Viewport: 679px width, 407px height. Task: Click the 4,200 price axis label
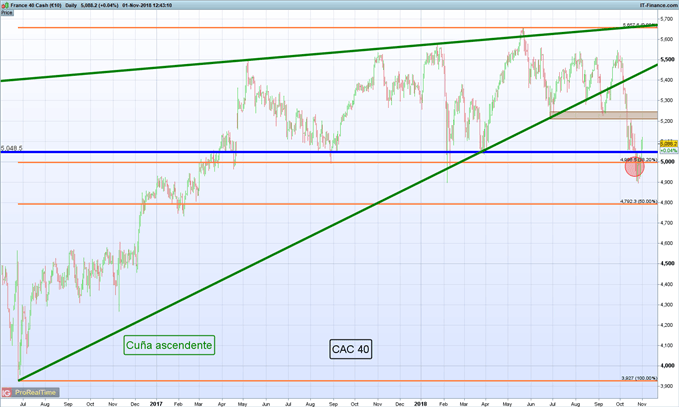(x=667, y=325)
